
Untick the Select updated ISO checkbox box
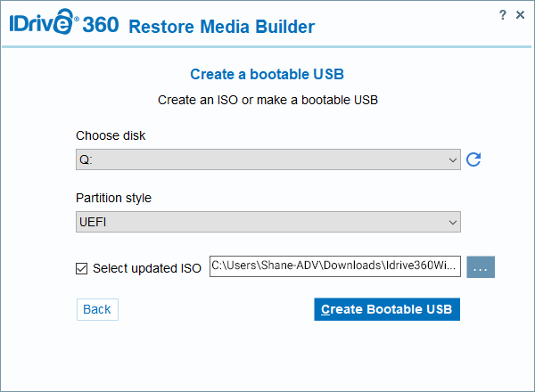tap(83, 267)
